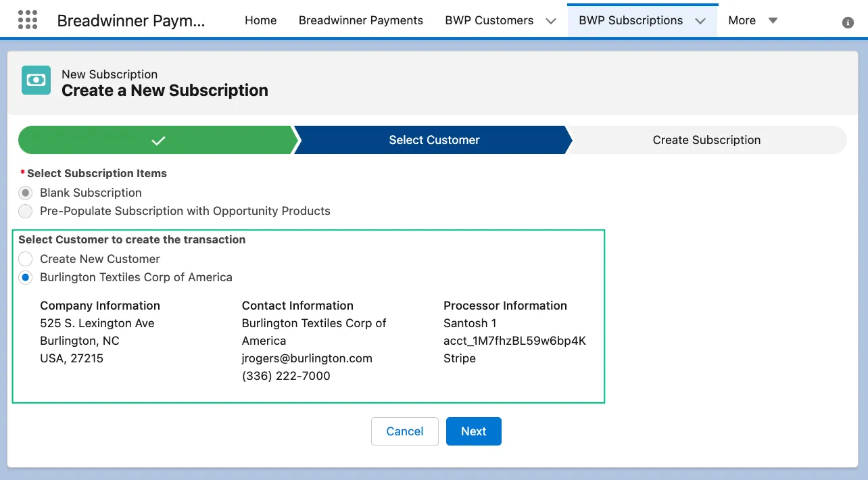
Task: Click the Santosh 1 processor name
Action: pos(470,323)
